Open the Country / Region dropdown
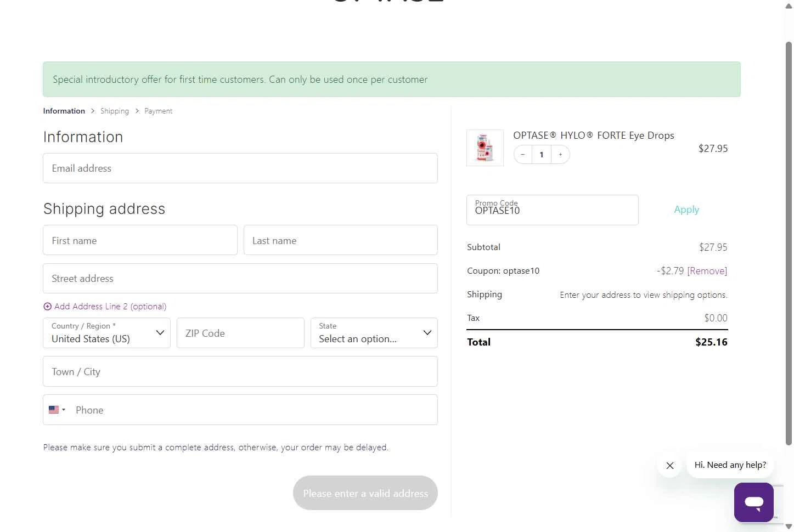The image size is (794, 532). [x=107, y=333]
